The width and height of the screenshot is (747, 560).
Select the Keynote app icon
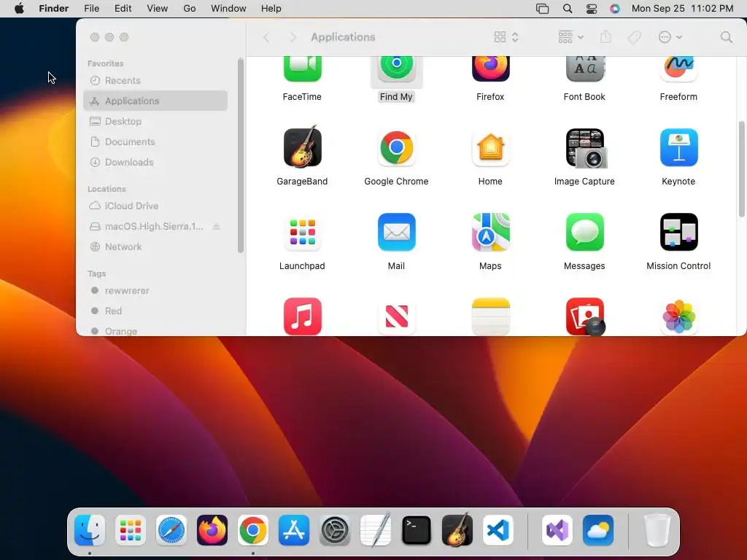678,147
